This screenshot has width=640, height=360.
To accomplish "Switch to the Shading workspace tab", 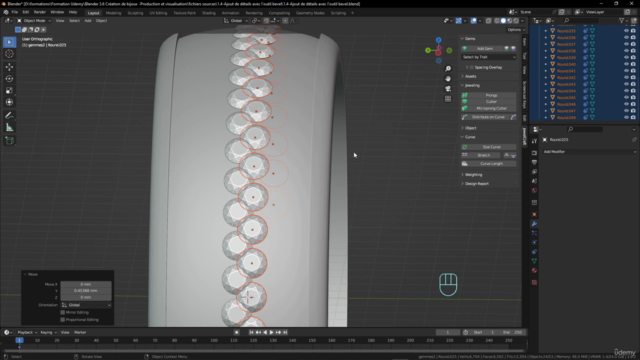I will tap(209, 13).
